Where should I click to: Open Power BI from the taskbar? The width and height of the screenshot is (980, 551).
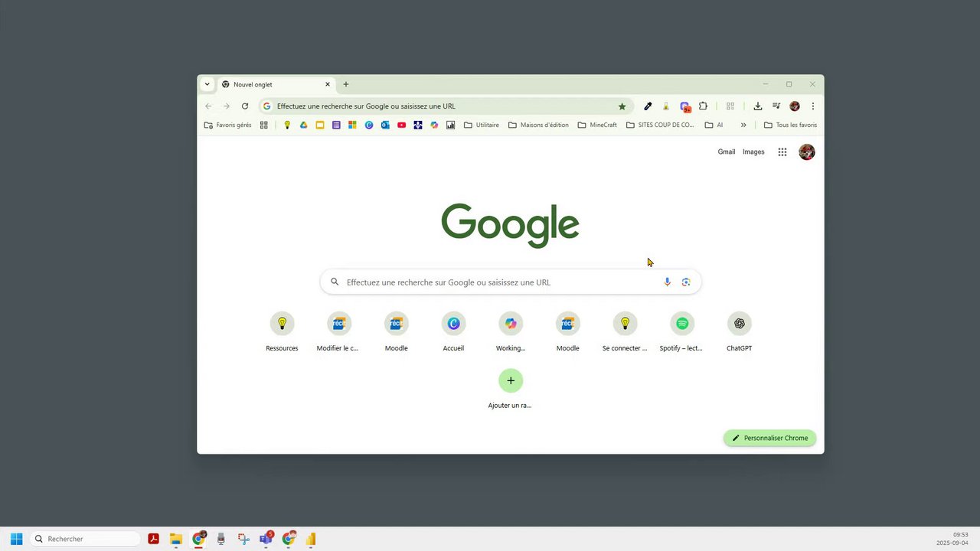point(311,539)
